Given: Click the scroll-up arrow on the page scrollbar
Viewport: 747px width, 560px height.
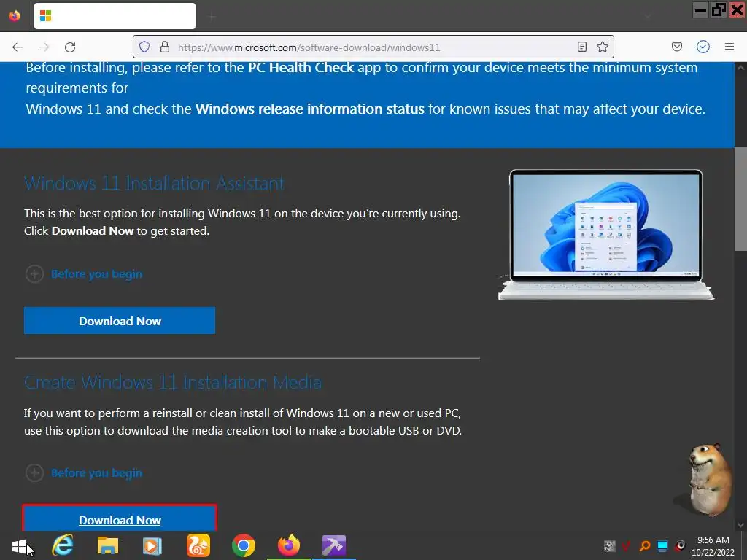Looking at the screenshot, I should click(740, 68).
